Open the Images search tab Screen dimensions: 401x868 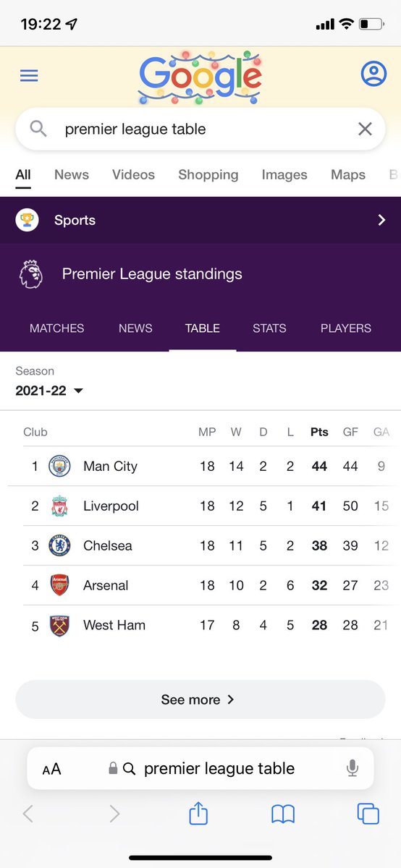[x=284, y=174]
